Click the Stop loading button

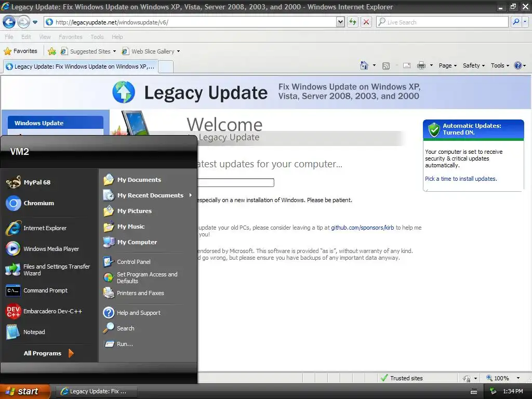pos(366,22)
